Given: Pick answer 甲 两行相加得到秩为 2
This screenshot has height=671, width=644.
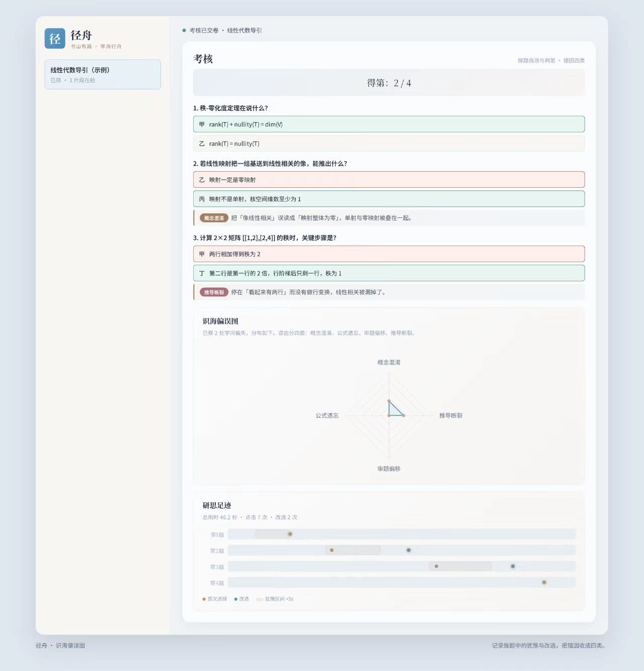Looking at the screenshot, I should [389, 254].
